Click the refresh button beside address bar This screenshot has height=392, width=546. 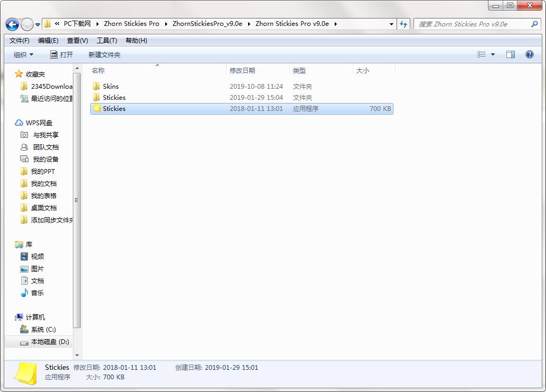tap(403, 24)
